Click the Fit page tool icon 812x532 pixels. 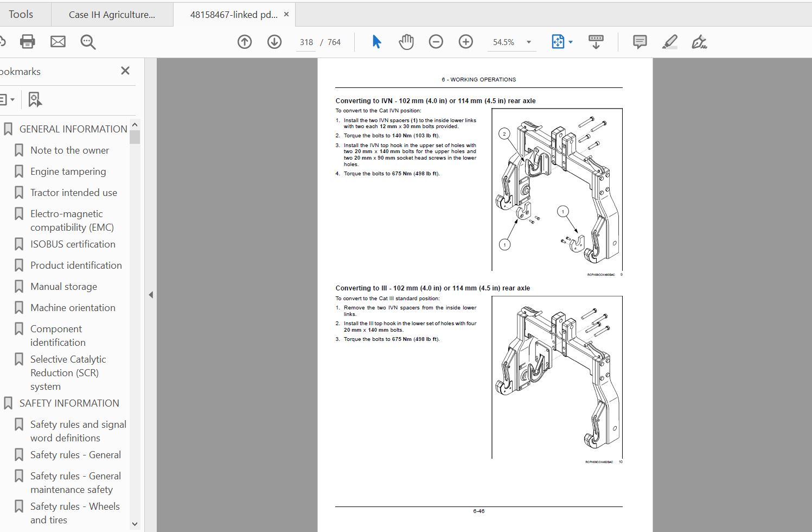tap(558, 42)
